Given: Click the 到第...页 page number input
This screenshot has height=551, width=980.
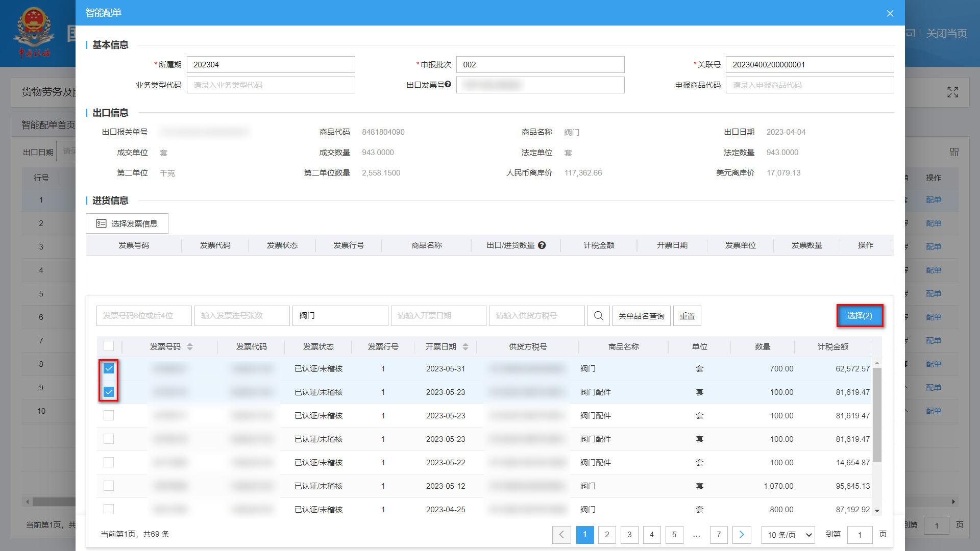Looking at the screenshot, I should tap(860, 535).
